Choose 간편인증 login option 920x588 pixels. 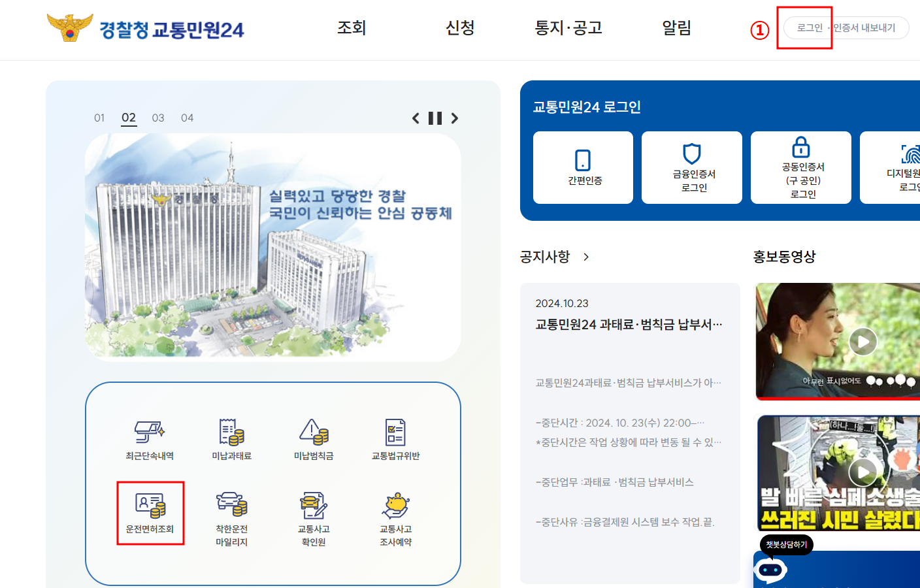point(583,167)
